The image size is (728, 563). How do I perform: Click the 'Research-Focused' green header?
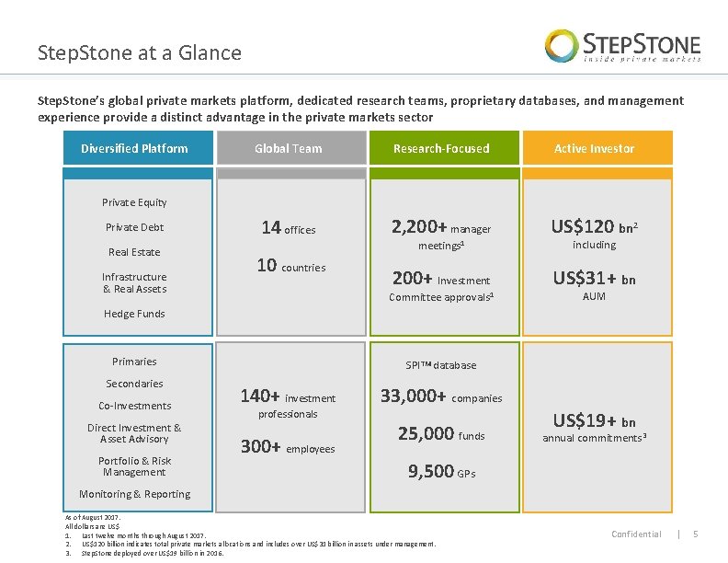pos(444,148)
